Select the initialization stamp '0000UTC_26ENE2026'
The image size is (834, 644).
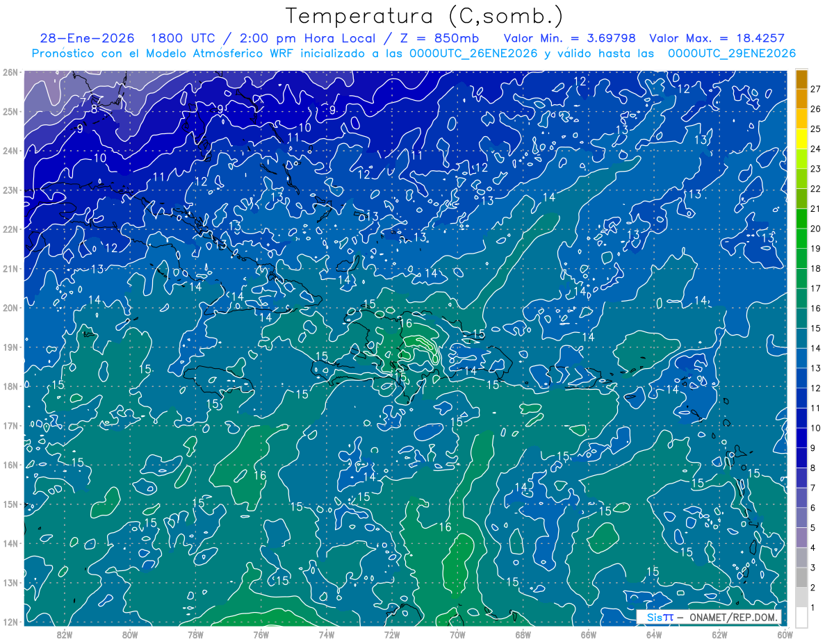473,53
